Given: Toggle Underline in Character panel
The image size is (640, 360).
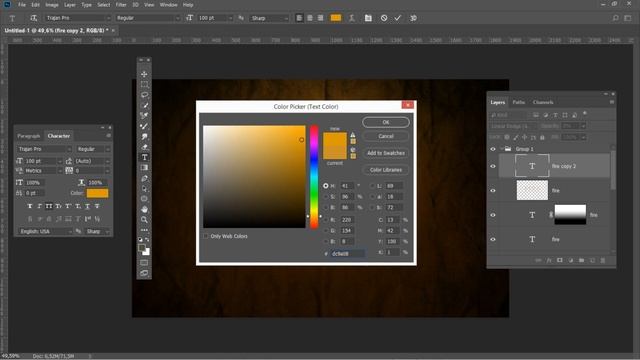Looking at the screenshot, I should click(x=87, y=206).
